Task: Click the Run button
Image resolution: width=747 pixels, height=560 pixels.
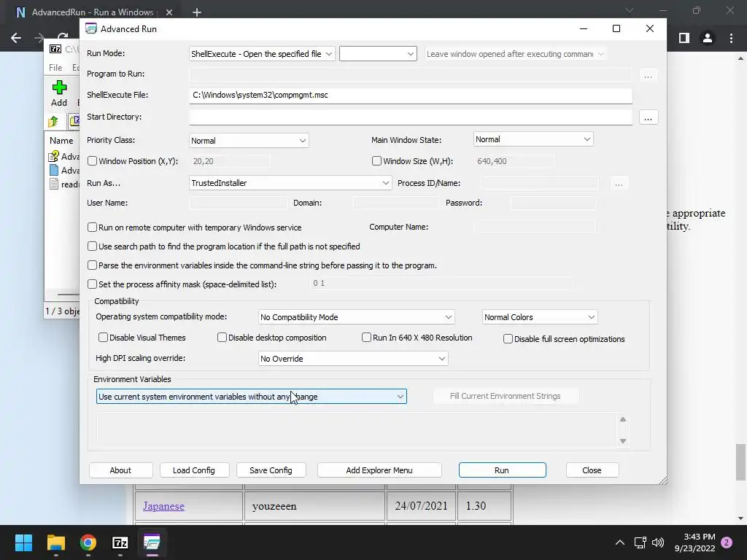Action: click(x=502, y=470)
